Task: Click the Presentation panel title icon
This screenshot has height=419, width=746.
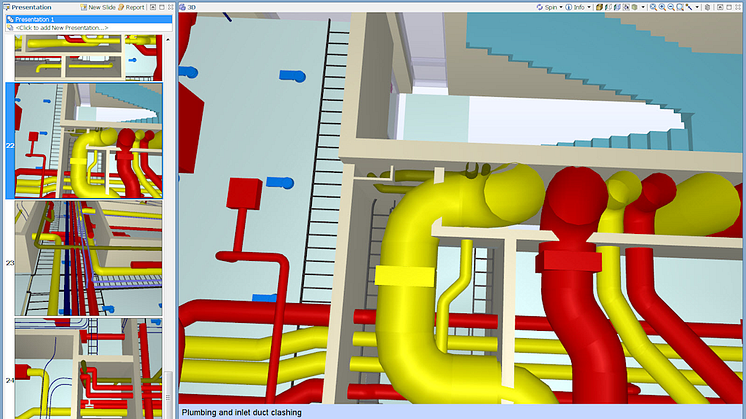Action: tap(6, 7)
